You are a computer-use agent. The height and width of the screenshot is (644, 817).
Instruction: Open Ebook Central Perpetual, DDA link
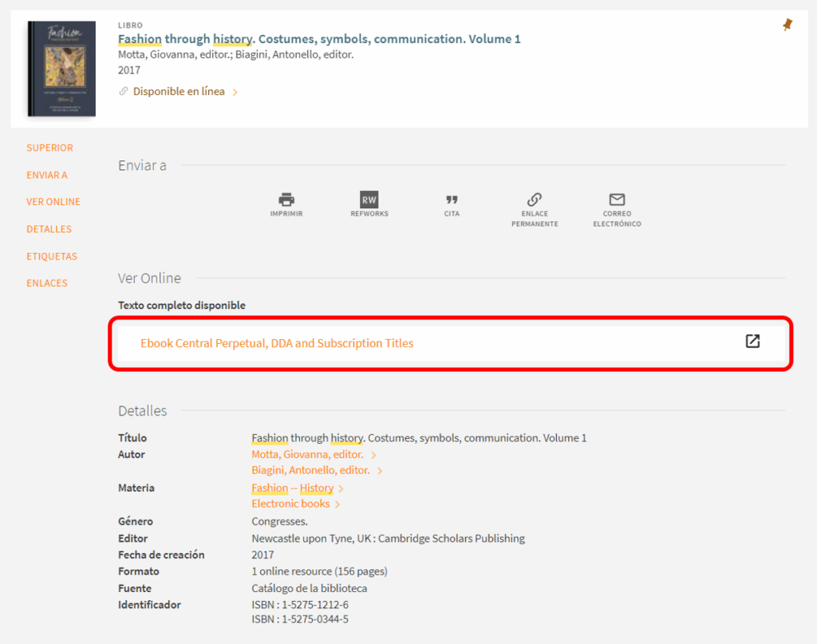click(x=277, y=343)
